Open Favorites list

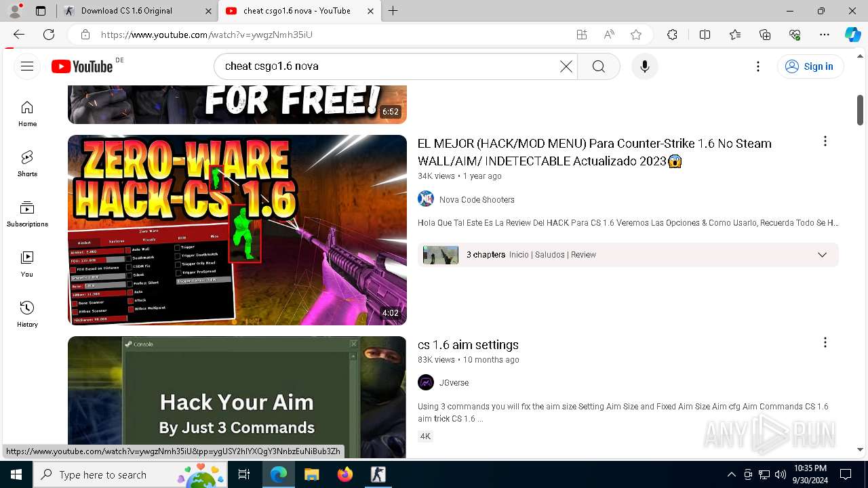[735, 35]
